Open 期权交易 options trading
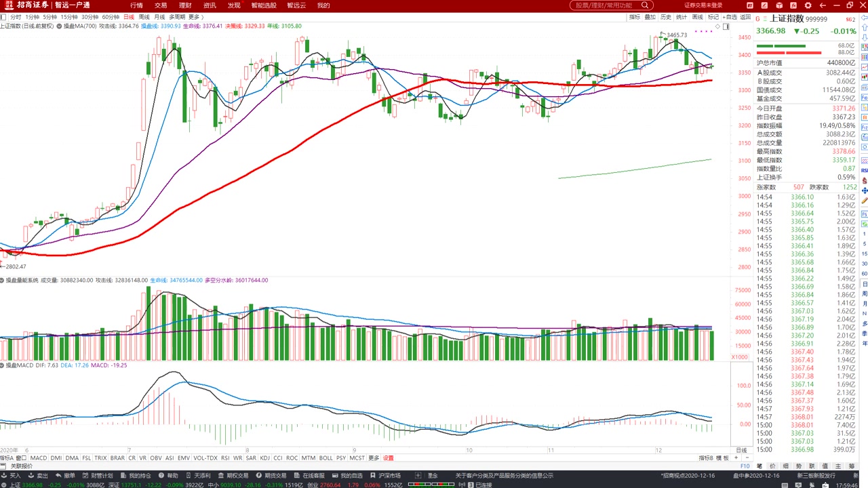The height and width of the screenshot is (488, 868). pyautogui.click(x=233, y=476)
